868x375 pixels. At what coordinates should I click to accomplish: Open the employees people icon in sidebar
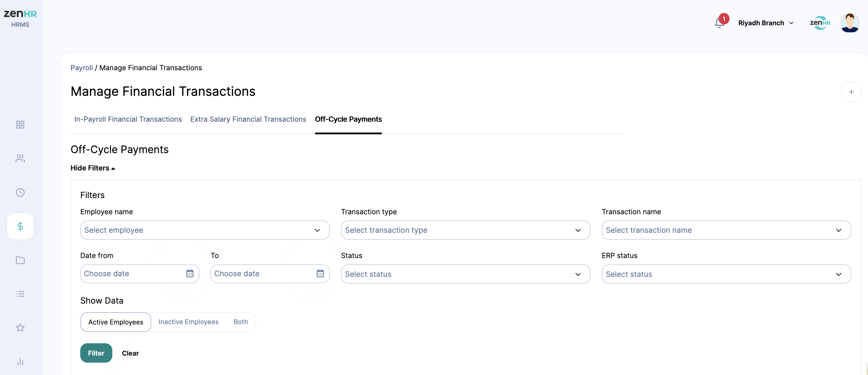click(x=20, y=158)
